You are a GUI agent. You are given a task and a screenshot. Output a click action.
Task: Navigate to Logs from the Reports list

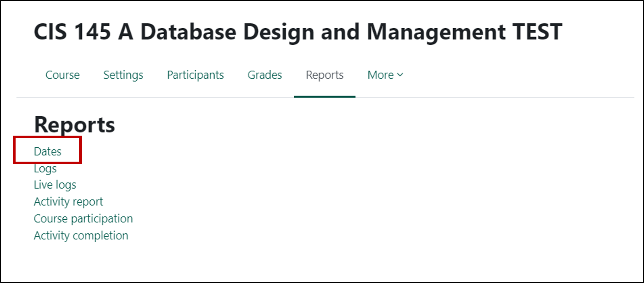click(45, 168)
